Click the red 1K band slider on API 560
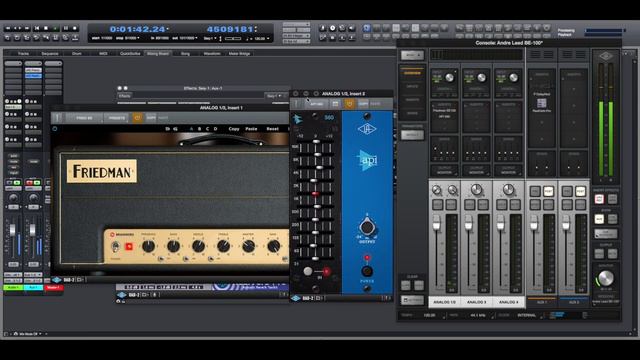The height and width of the screenshot is (360, 640). [315, 193]
